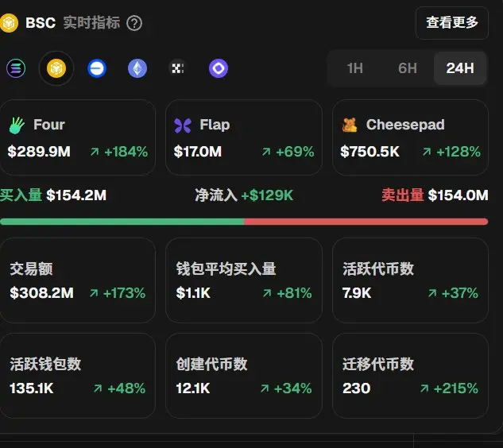Viewport: 503px width, 448px height.
Task: Click the 230 migrated tokens value
Action: click(357, 388)
